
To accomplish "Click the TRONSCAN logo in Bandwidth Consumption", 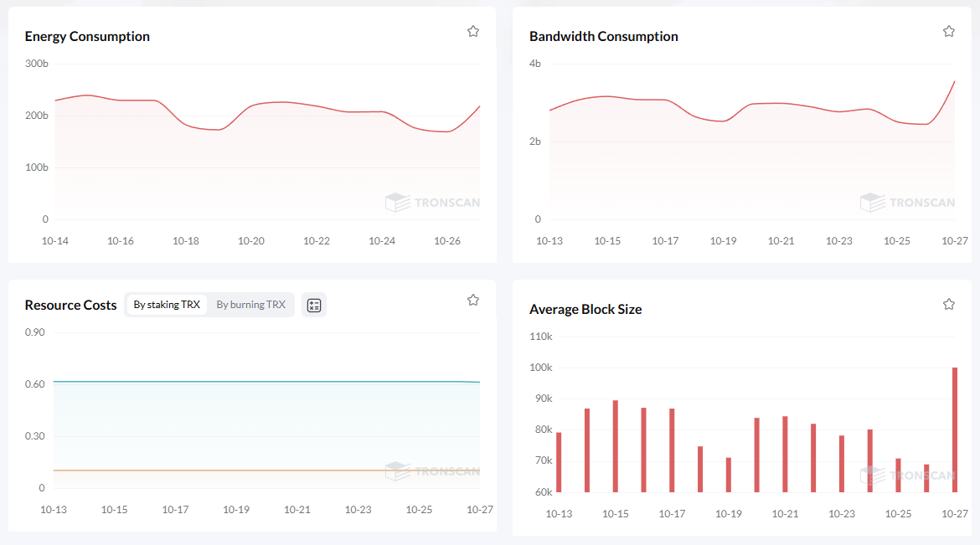I will [907, 203].
